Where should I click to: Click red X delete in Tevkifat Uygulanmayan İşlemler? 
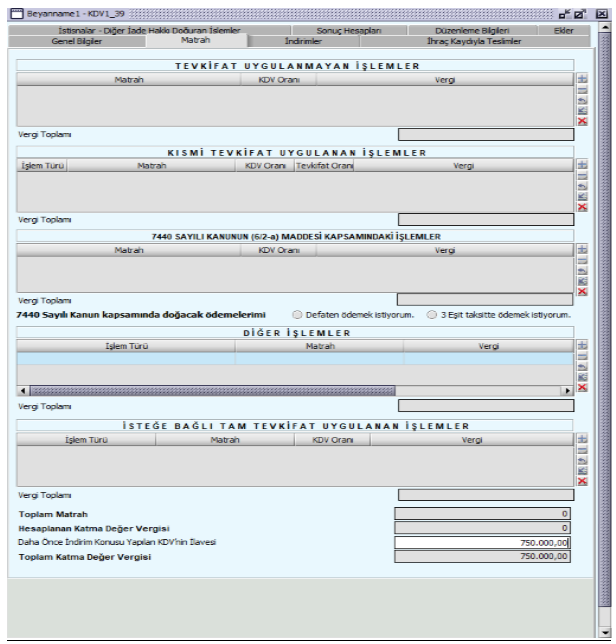click(583, 121)
